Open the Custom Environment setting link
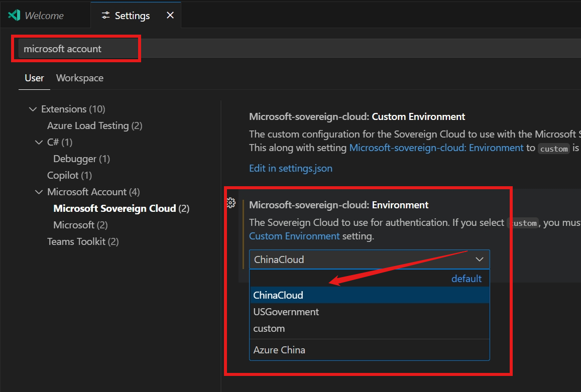Screen dimensions: 581x392 [294, 236]
